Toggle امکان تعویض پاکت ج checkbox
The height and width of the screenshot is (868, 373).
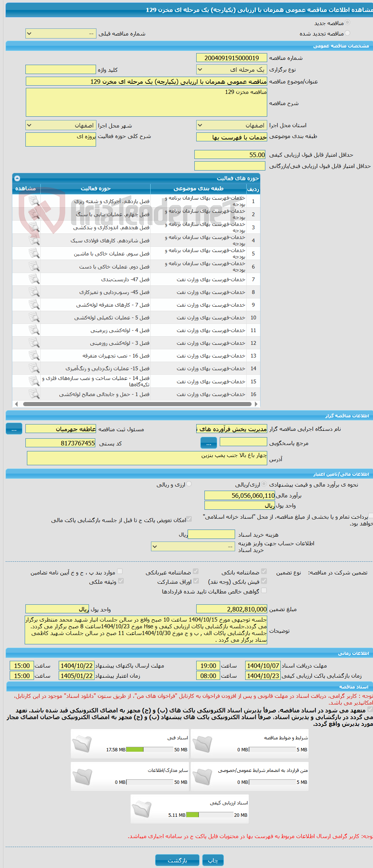(x=189, y=519)
